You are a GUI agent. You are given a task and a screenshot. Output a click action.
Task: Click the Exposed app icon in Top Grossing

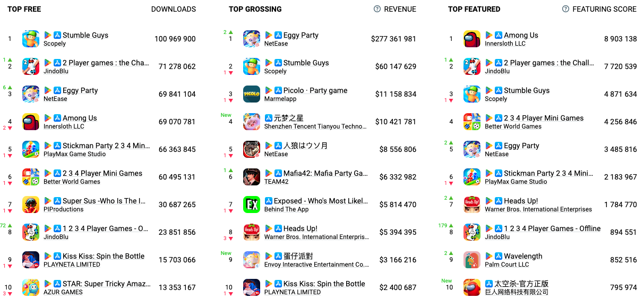(x=252, y=205)
